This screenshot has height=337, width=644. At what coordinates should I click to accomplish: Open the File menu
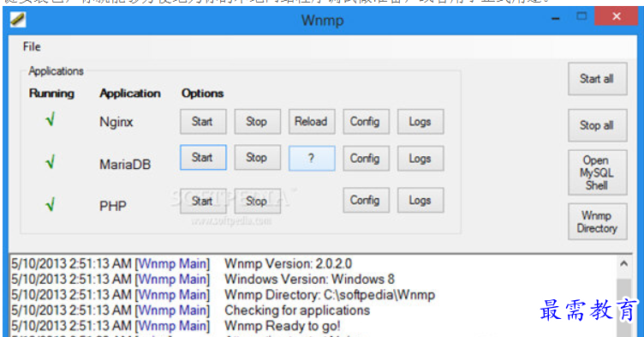click(x=32, y=47)
